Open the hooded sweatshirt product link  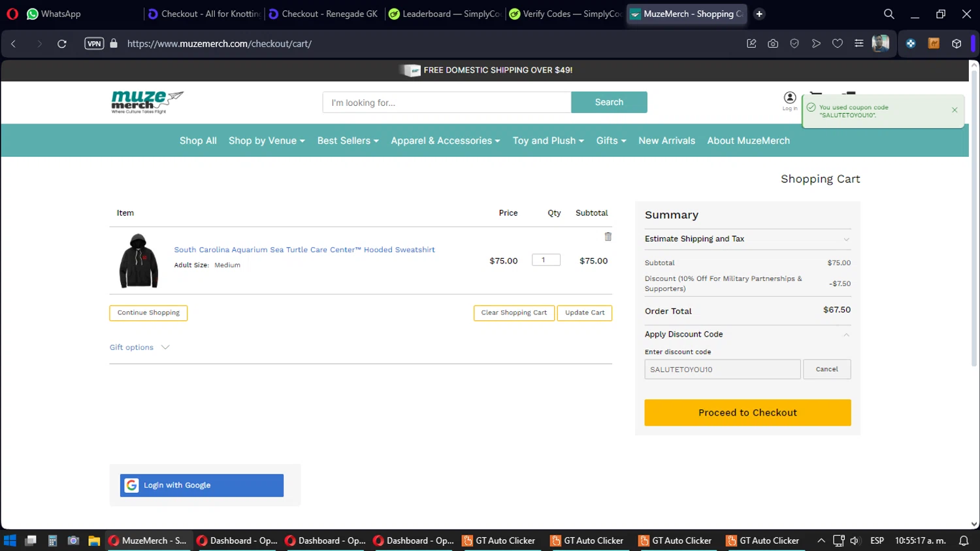(304, 250)
